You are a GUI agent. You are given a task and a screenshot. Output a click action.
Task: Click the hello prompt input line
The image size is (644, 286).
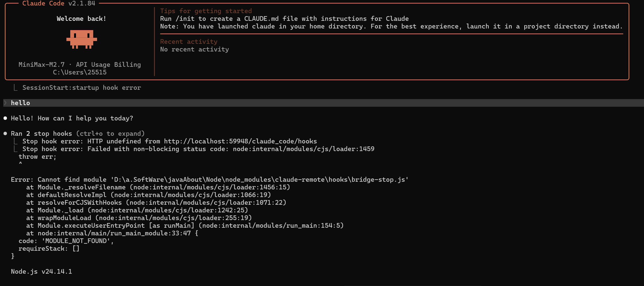21,103
